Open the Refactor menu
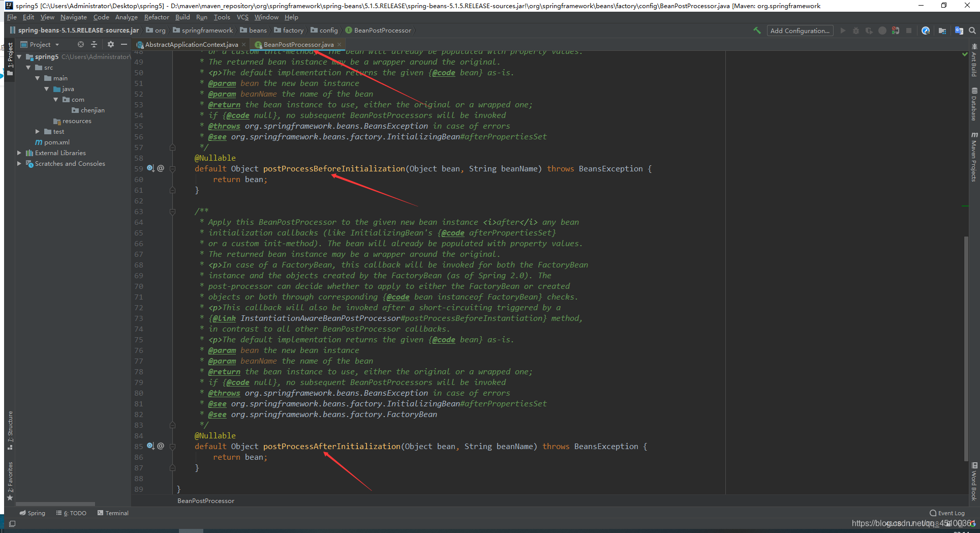Screen dimensions: 980x533 [157, 17]
